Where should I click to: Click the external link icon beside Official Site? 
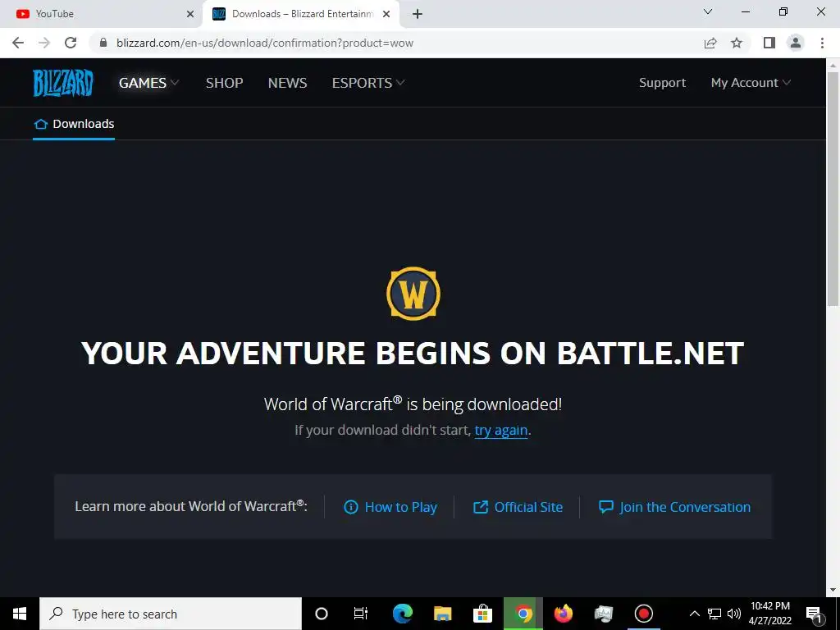pos(481,507)
